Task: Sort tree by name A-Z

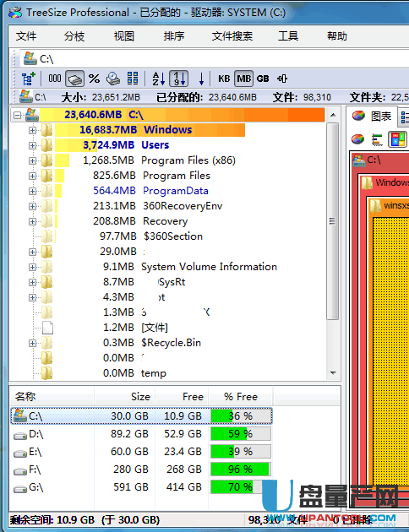Action: (159, 79)
